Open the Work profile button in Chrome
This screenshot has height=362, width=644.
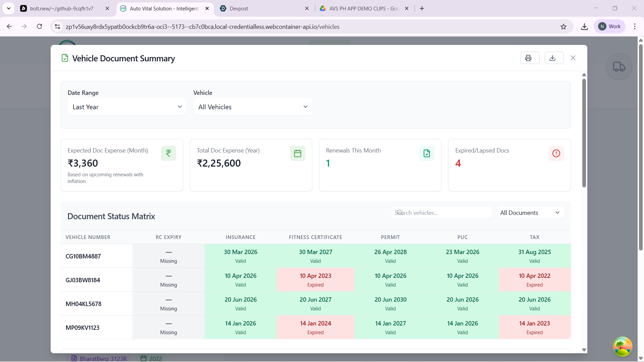609,26
